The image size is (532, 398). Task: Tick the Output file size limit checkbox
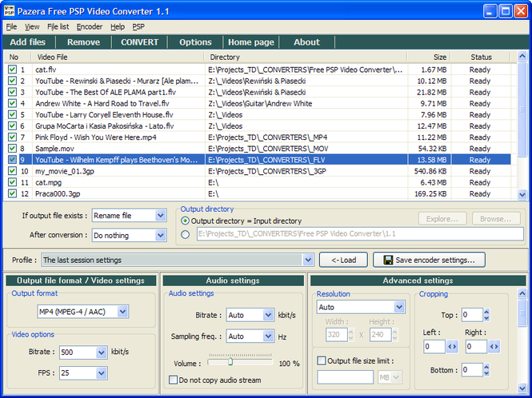click(x=322, y=360)
